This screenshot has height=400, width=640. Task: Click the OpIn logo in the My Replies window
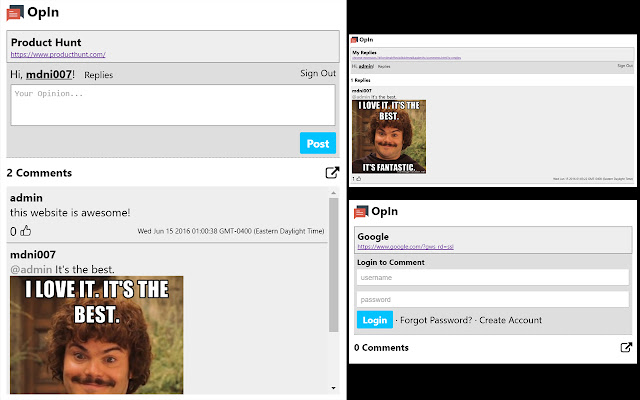[x=362, y=40]
